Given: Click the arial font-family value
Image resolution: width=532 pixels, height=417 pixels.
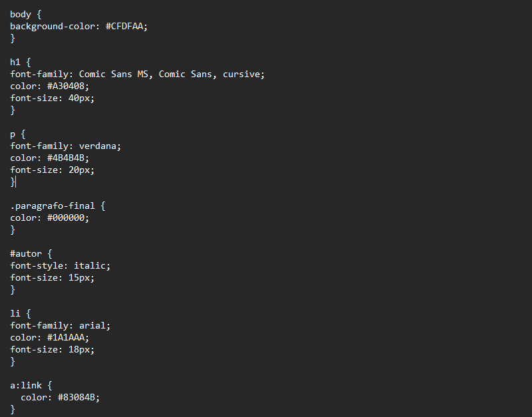Looking at the screenshot, I should pos(92,326).
